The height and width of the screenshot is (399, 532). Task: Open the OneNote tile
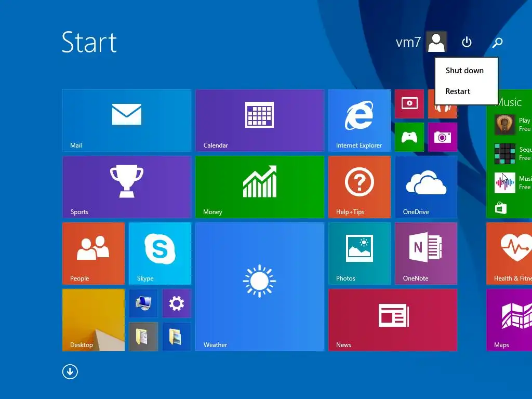tap(426, 254)
